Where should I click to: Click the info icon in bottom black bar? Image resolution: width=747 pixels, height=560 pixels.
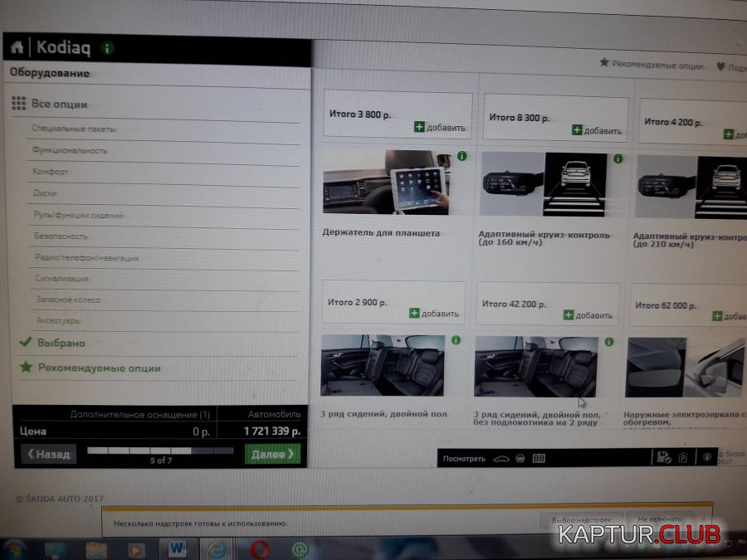(x=707, y=457)
